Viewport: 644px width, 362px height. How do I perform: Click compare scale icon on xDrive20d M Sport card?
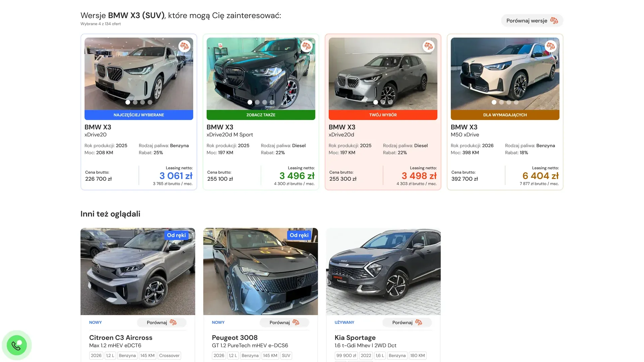click(306, 46)
